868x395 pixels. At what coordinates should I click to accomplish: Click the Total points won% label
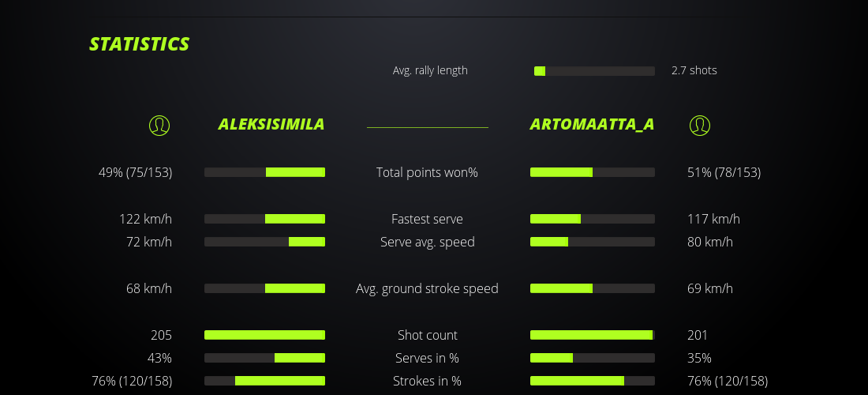(427, 172)
